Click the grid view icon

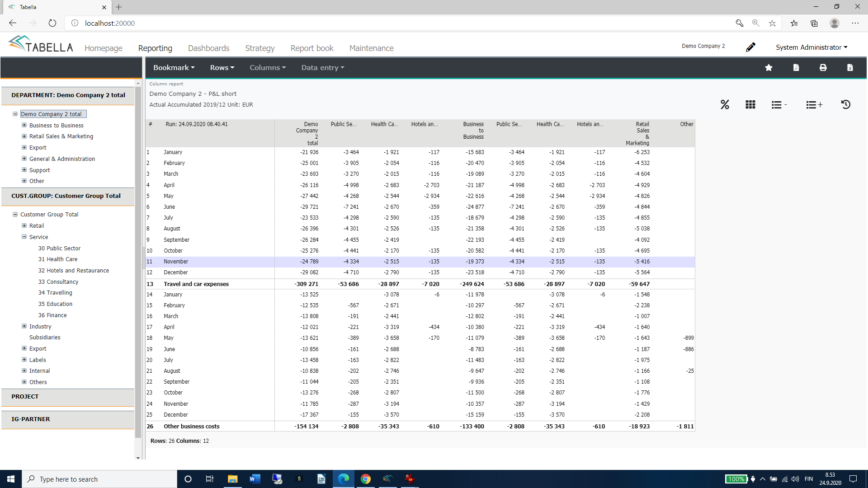tap(750, 105)
